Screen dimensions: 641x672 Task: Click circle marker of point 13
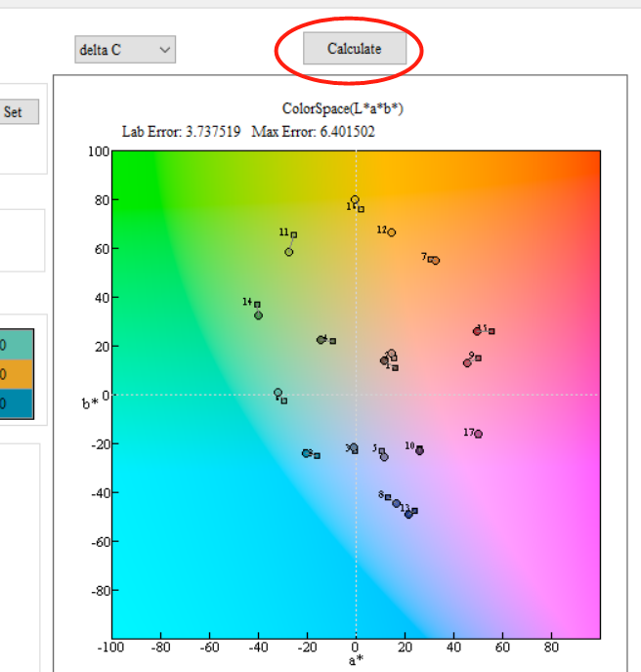click(x=408, y=514)
